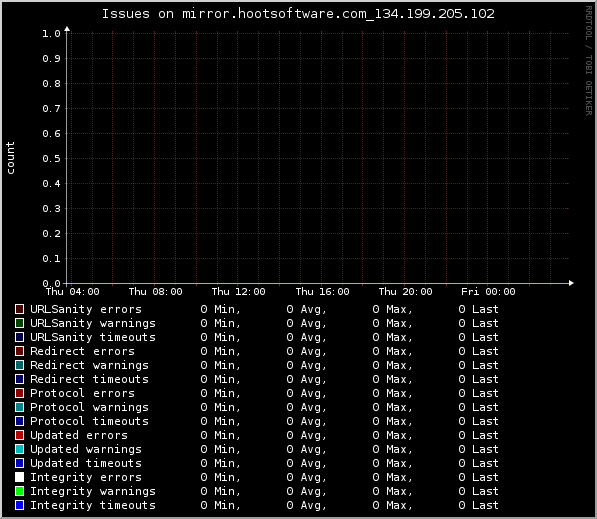Click the Updated errors bright red swatch
The width and height of the screenshot is (597, 519).
[x=19, y=435]
